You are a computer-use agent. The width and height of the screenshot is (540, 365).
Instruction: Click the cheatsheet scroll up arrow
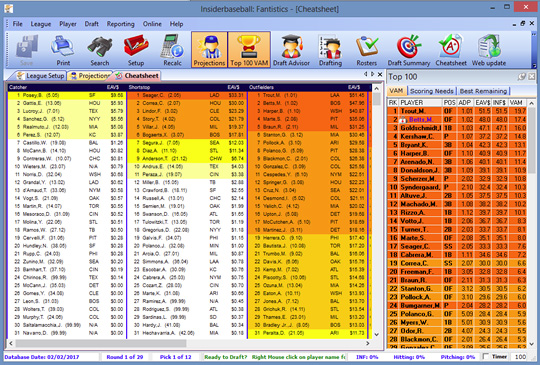[x=376, y=89]
